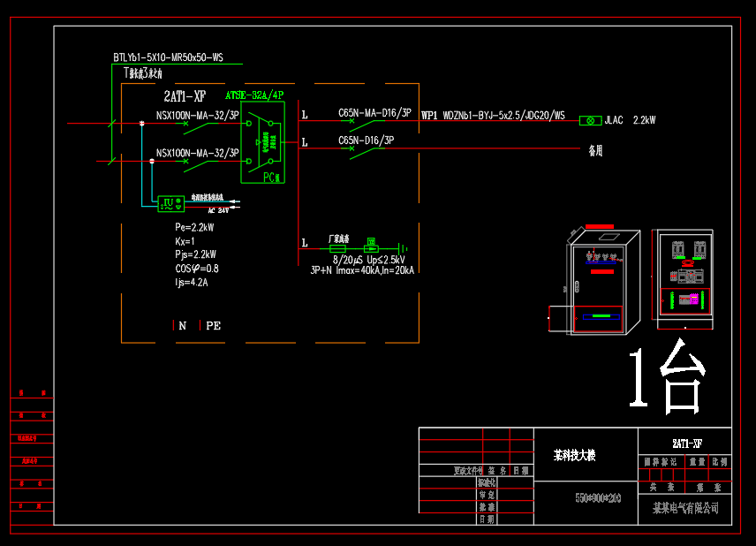The height and width of the screenshot is (546, 756).
Task: Select the COSφ=0.8 parameter
Action: 197,269
